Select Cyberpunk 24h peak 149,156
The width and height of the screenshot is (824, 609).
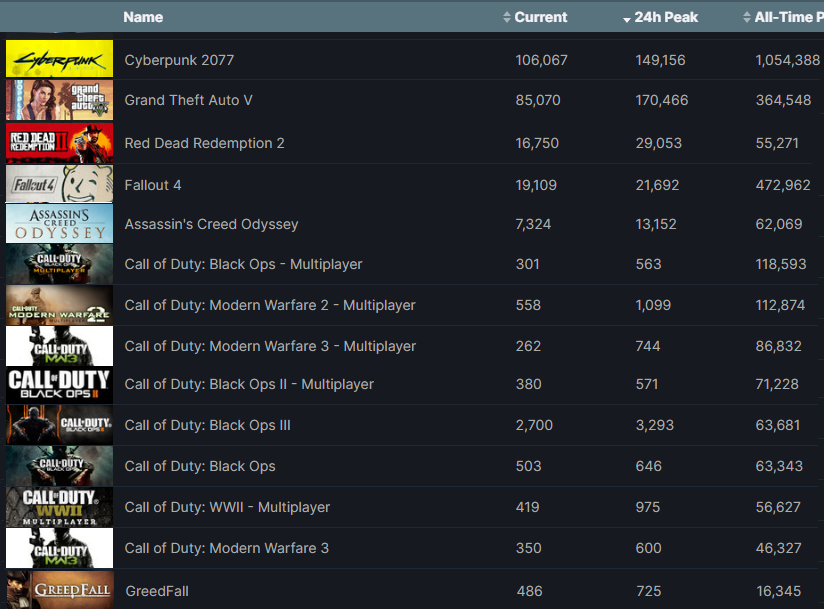coord(660,60)
